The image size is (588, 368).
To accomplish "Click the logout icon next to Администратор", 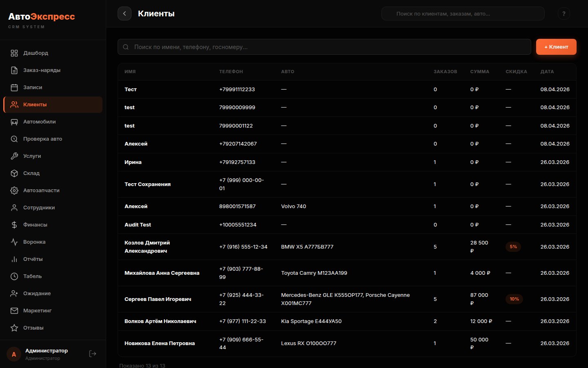I will [92, 354].
